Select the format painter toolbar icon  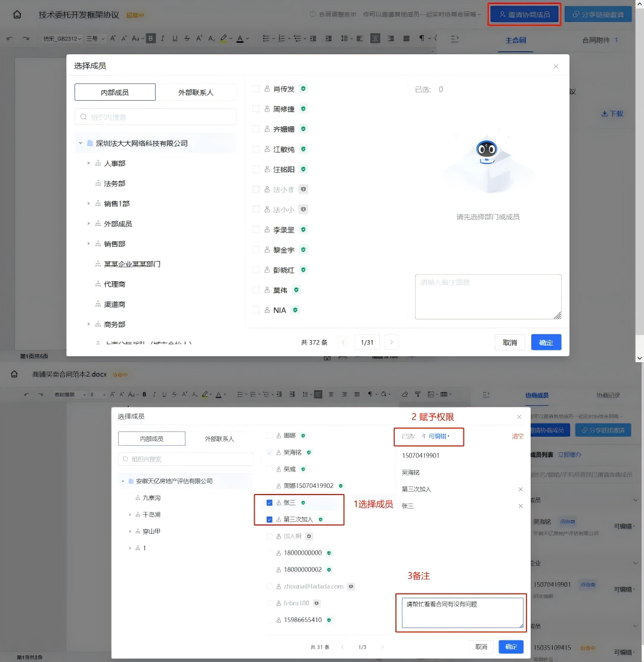(x=417, y=394)
